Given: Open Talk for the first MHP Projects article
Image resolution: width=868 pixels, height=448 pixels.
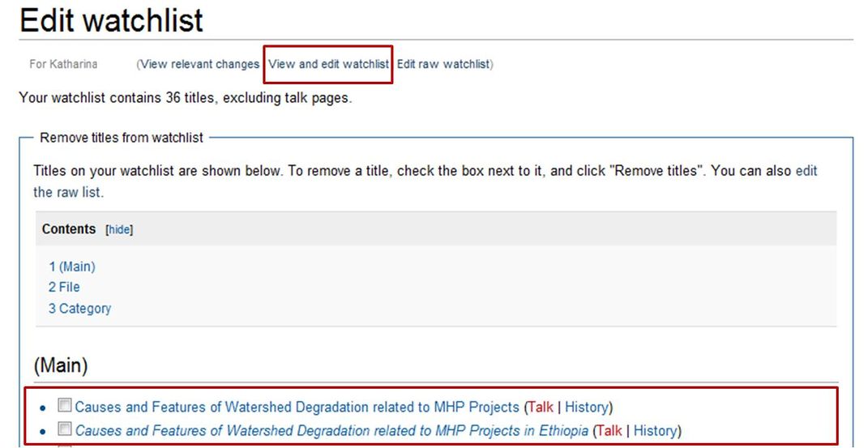Looking at the screenshot, I should 541,407.
